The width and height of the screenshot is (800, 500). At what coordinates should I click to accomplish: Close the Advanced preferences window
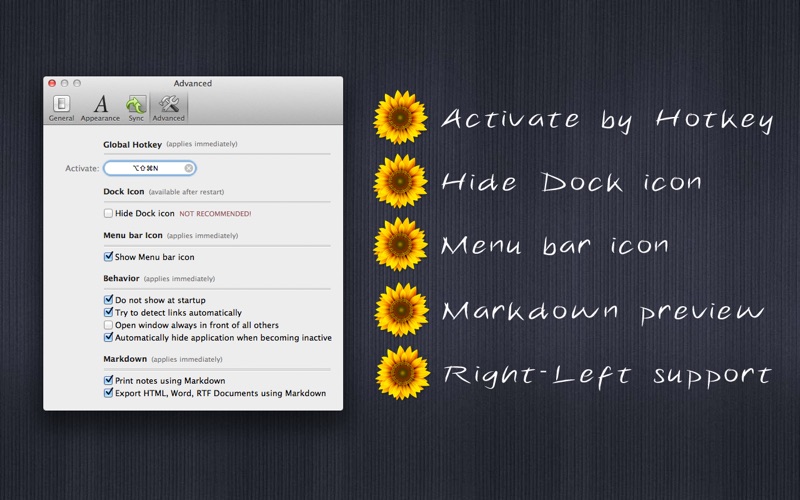pos(52,83)
